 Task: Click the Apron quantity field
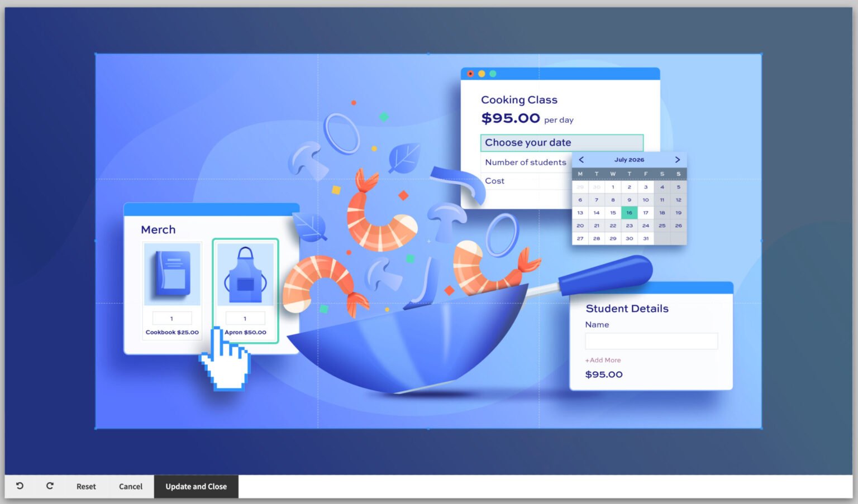(x=245, y=318)
